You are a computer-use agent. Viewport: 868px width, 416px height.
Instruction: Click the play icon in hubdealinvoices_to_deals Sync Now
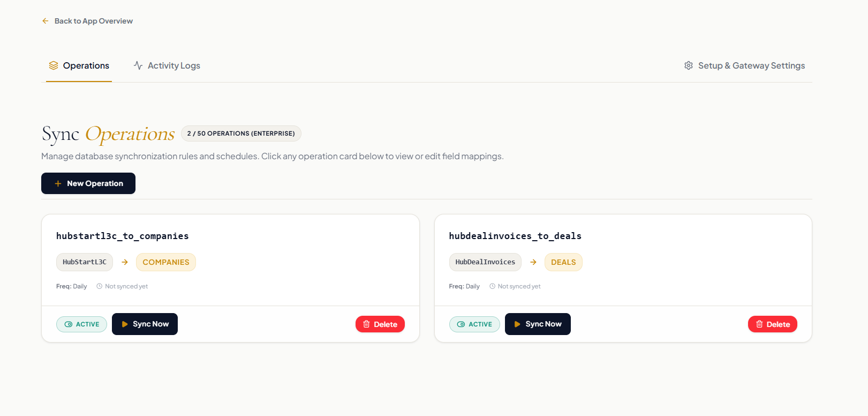click(517, 324)
